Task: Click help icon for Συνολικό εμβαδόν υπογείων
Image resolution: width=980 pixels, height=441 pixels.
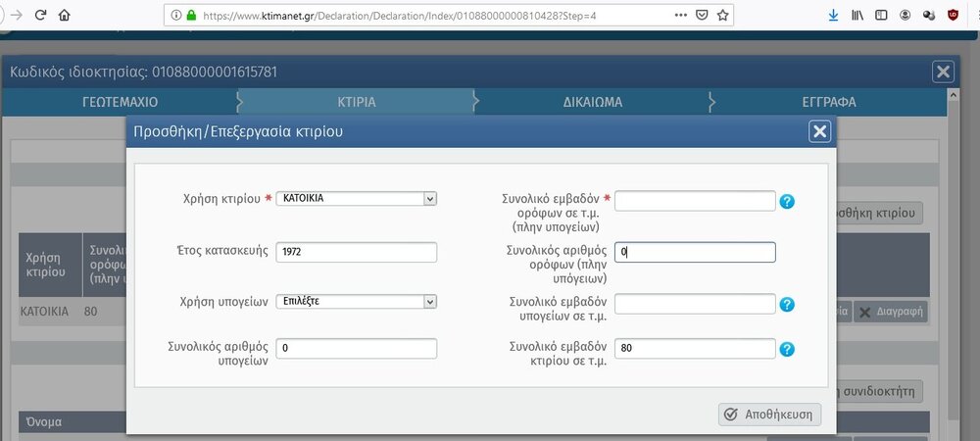Action: 786,305
